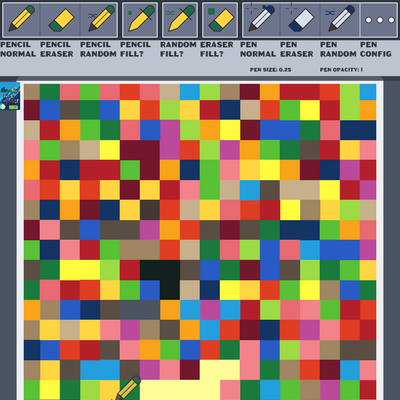
Task: Click the Pencil Normal text label
Action: [18, 49]
